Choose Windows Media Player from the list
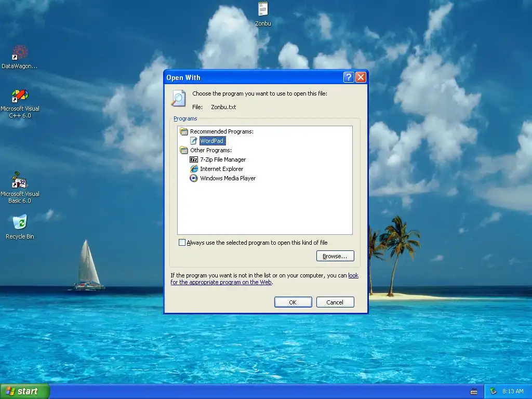 [x=228, y=178]
